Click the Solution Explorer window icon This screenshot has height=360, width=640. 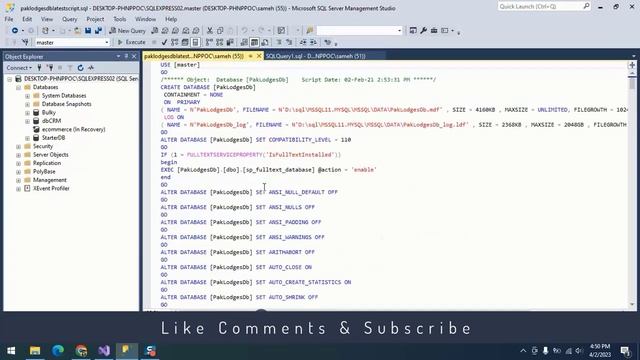click(413, 31)
